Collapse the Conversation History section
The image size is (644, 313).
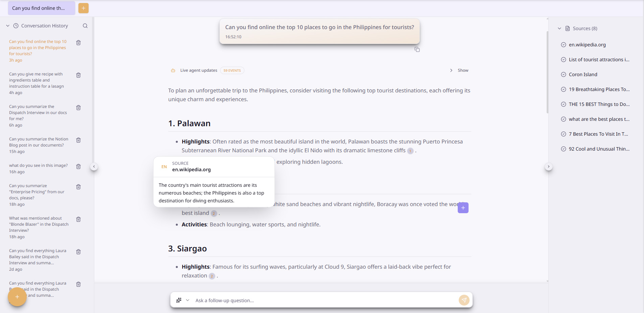(8, 26)
